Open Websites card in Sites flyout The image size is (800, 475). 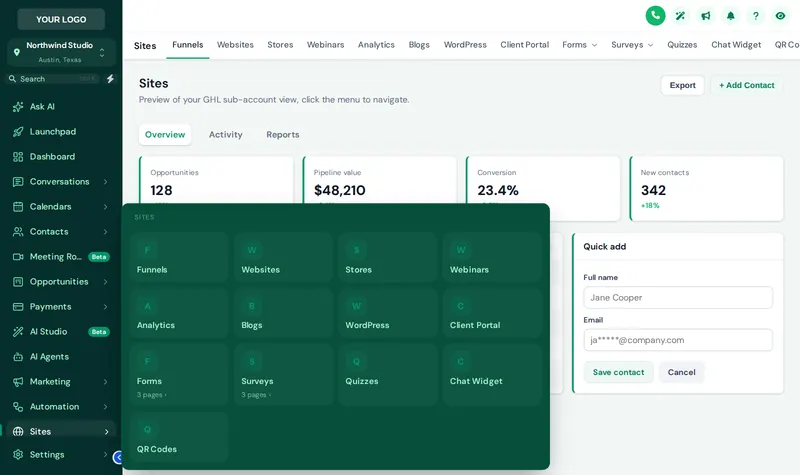tap(283, 257)
